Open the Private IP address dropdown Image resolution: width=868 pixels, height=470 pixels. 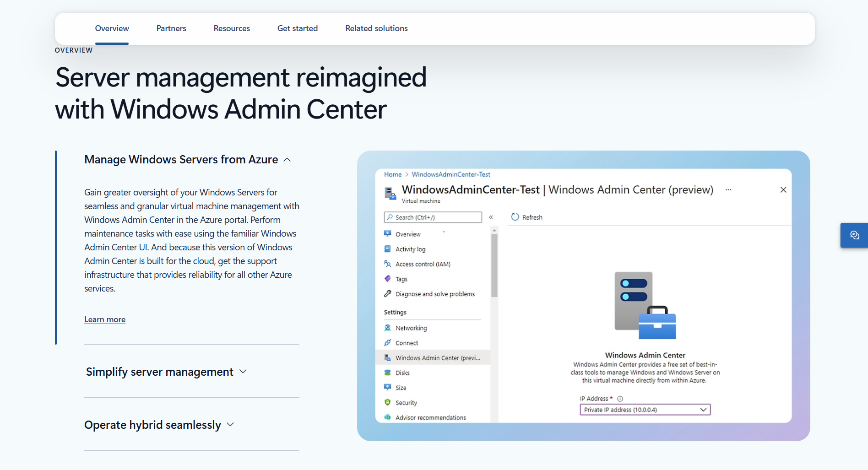click(645, 410)
